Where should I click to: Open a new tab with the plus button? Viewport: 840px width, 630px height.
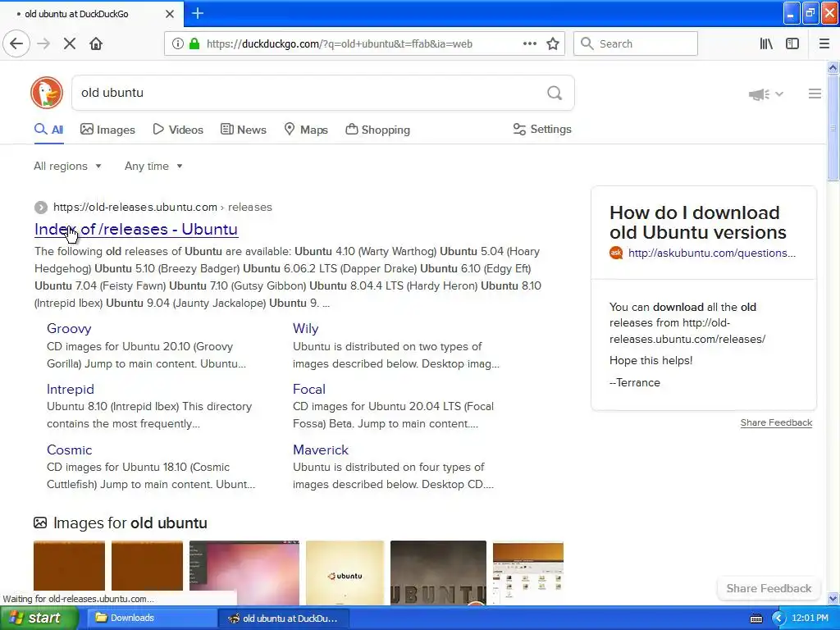point(198,13)
